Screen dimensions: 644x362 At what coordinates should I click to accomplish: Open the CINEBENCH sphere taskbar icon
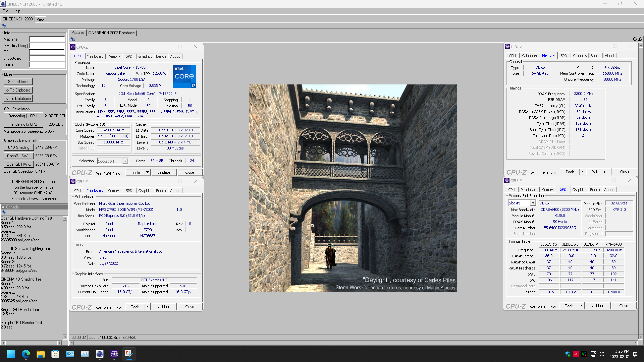coord(99,354)
